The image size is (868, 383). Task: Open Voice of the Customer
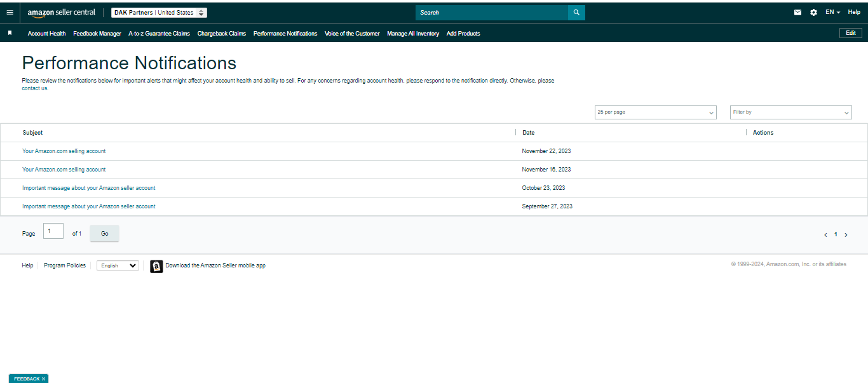click(352, 34)
